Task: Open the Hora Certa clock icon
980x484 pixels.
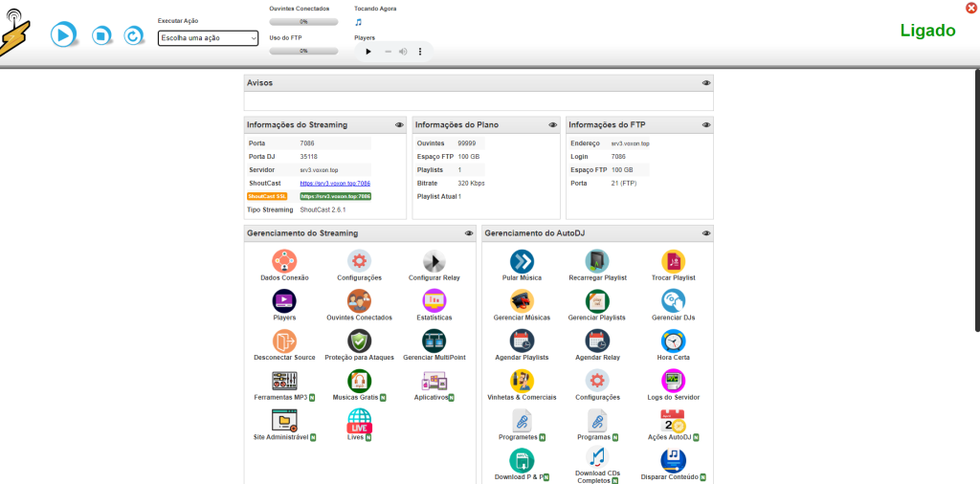Action: click(674, 341)
